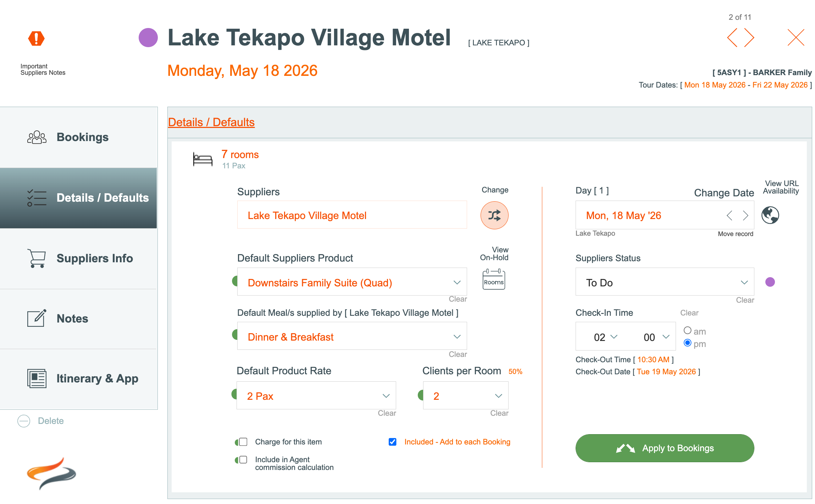Expand Default Suppliers Product dropdown

click(457, 282)
